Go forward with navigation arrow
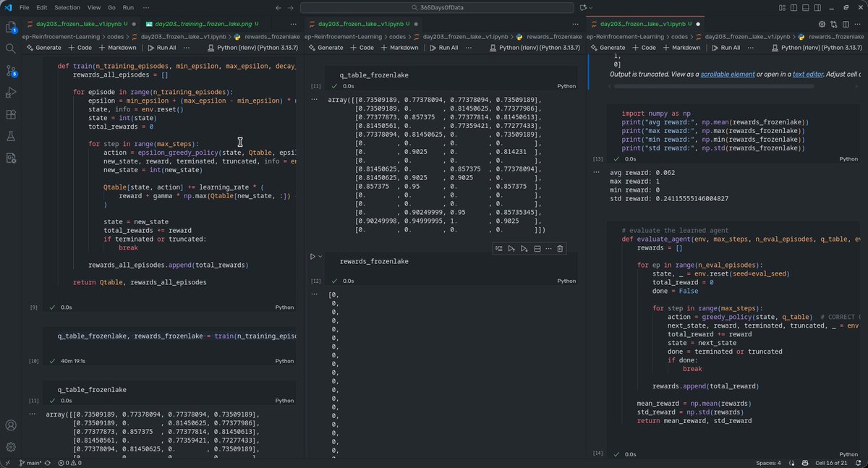Screen dimensions: 868x468 [x=292, y=7]
